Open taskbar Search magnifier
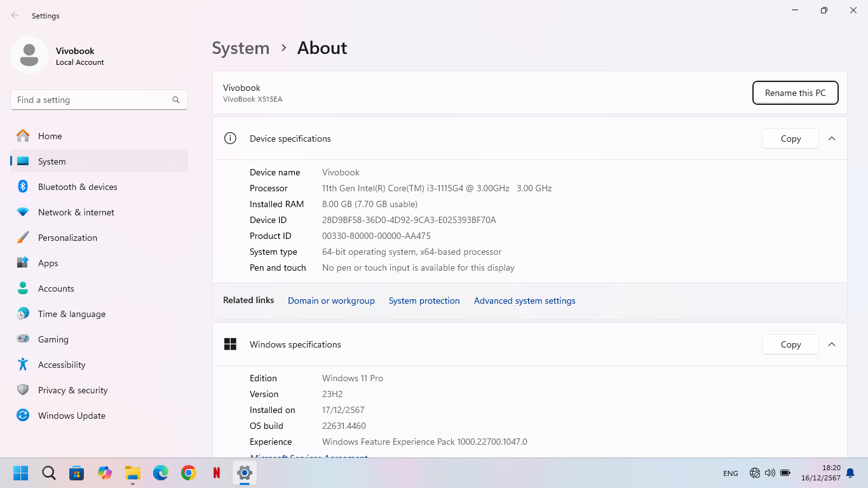 pyautogui.click(x=49, y=473)
